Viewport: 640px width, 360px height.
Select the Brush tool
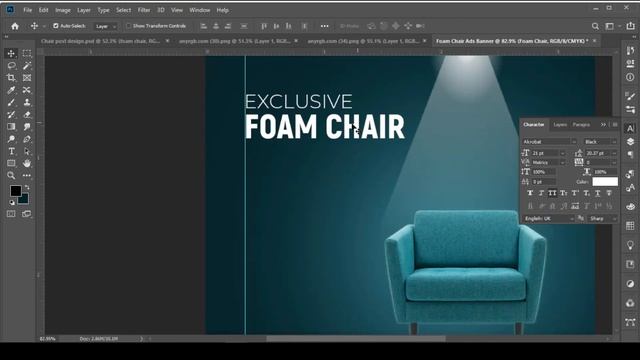(x=11, y=102)
